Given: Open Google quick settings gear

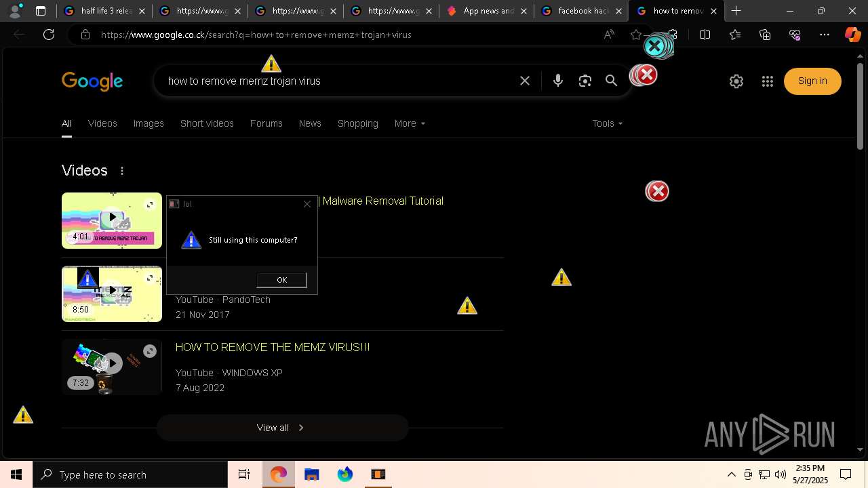Looking at the screenshot, I should (x=736, y=81).
